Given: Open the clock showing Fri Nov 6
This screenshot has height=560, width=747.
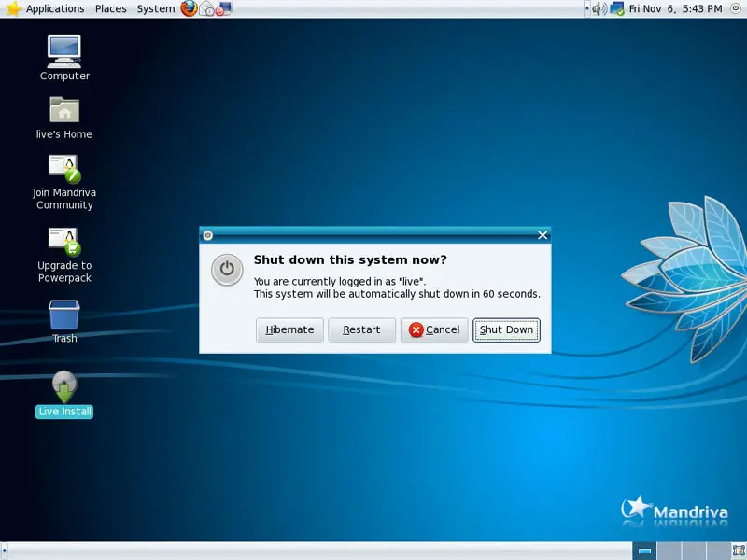Looking at the screenshot, I should pos(675,8).
